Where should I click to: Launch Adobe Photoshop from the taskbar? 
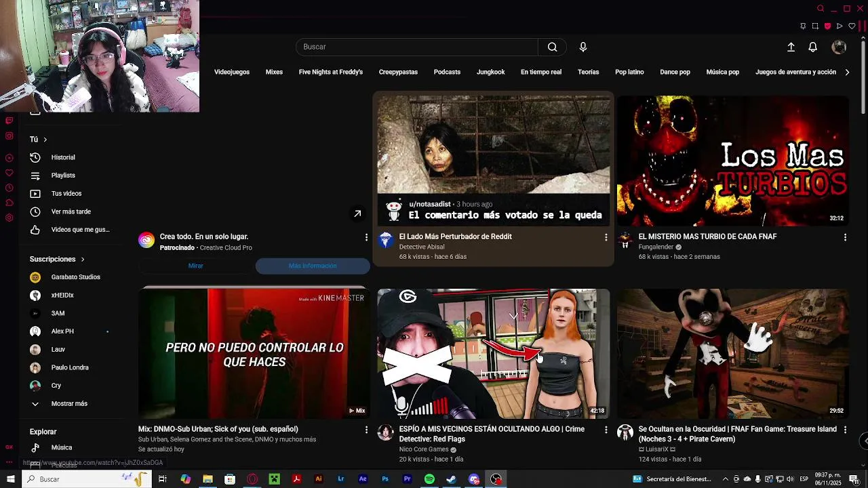point(385,479)
